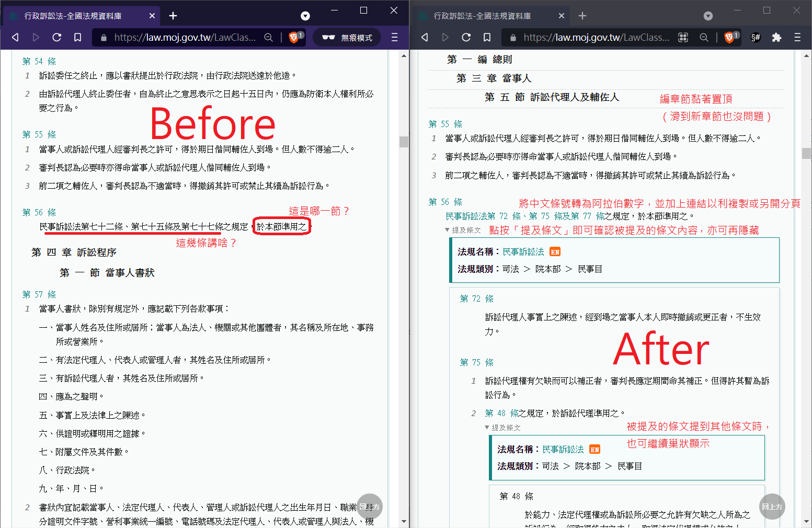The height and width of the screenshot is (528, 812).
Task: Close the right window's 行政訴訟法 tab
Action: (562, 16)
